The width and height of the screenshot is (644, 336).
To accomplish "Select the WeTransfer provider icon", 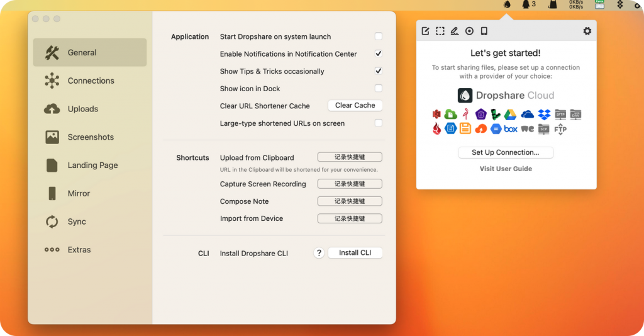I will click(528, 129).
